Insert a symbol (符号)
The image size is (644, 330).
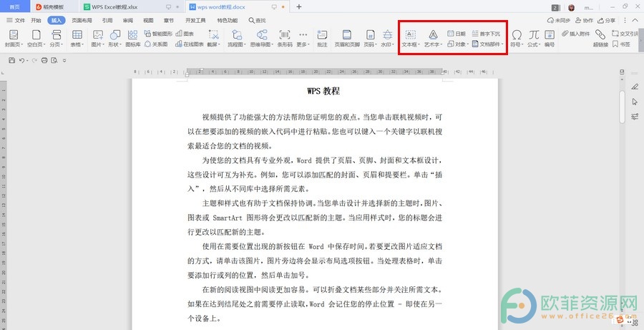[x=517, y=38]
